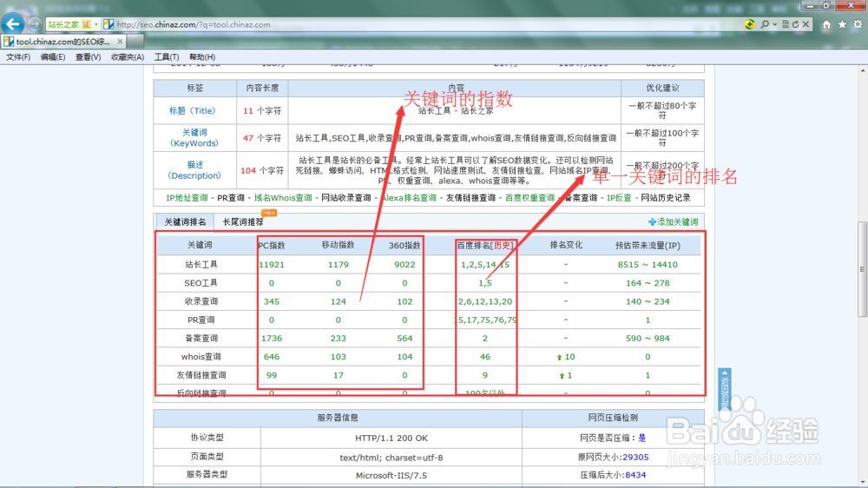Click the whois查询 keyword cell

(201, 357)
